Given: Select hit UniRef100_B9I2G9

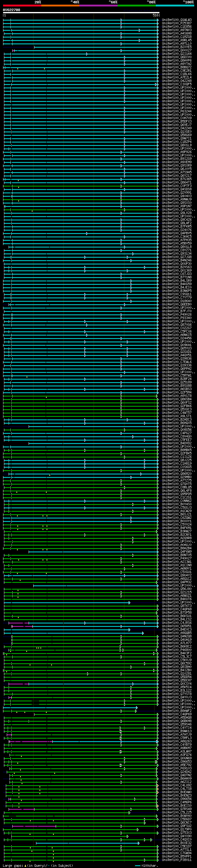Looking at the screenshot, I should pyautogui.click(x=177, y=158).
